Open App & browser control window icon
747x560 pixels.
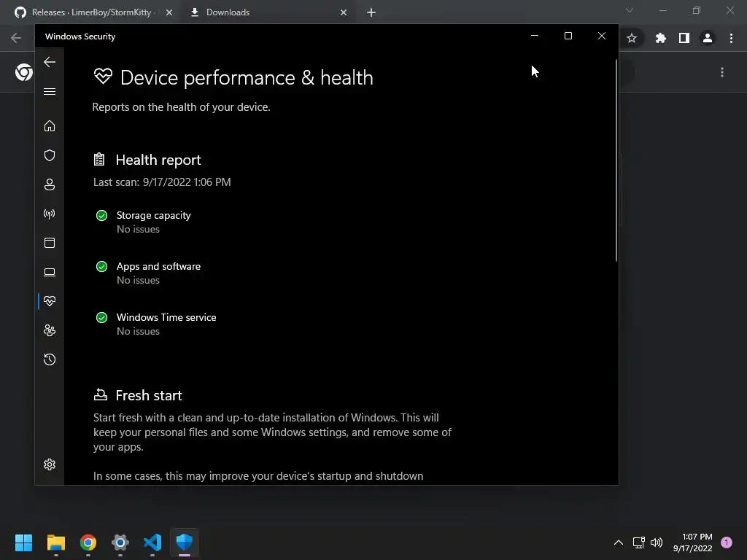pos(50,243)
